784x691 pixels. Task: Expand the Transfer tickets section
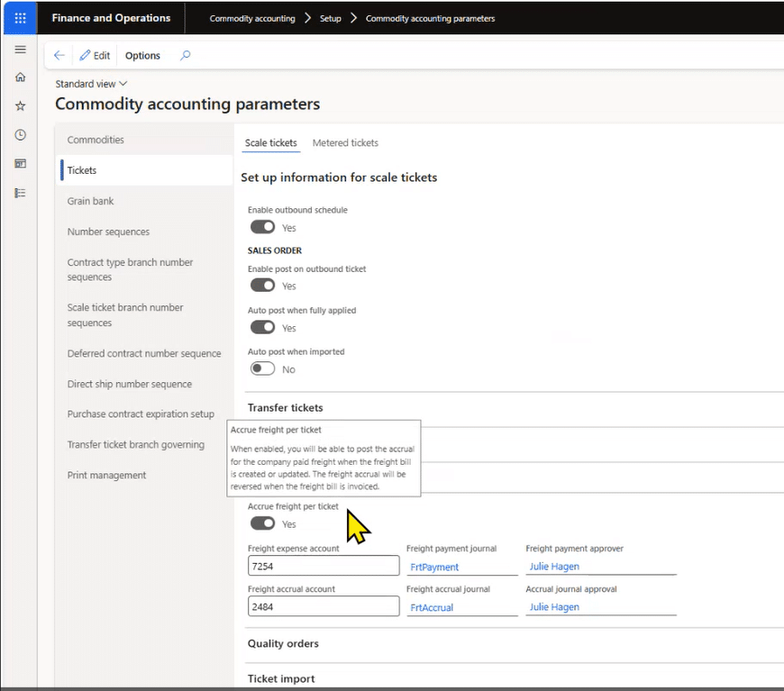point(286,408)
